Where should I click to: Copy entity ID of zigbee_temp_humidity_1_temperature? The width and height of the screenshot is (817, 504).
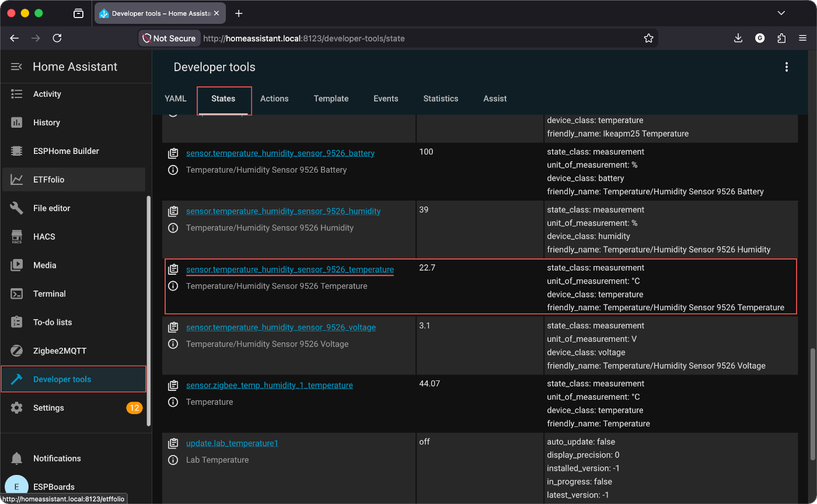point(173,386)
